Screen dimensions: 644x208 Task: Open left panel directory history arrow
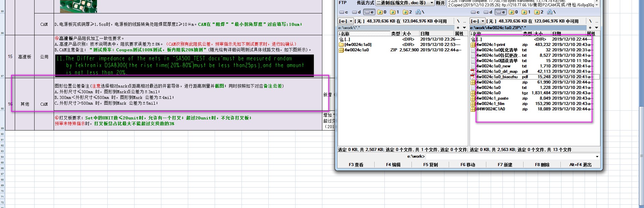[x=465, y=28]
